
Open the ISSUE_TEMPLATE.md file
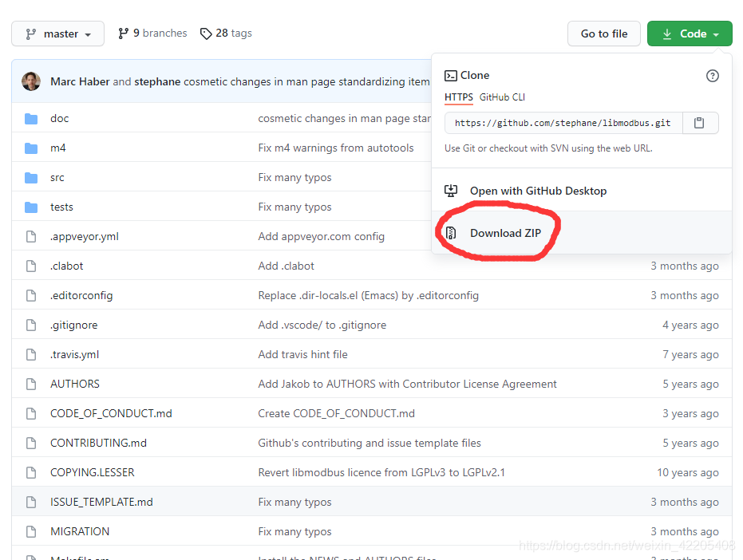pos(101,502)
